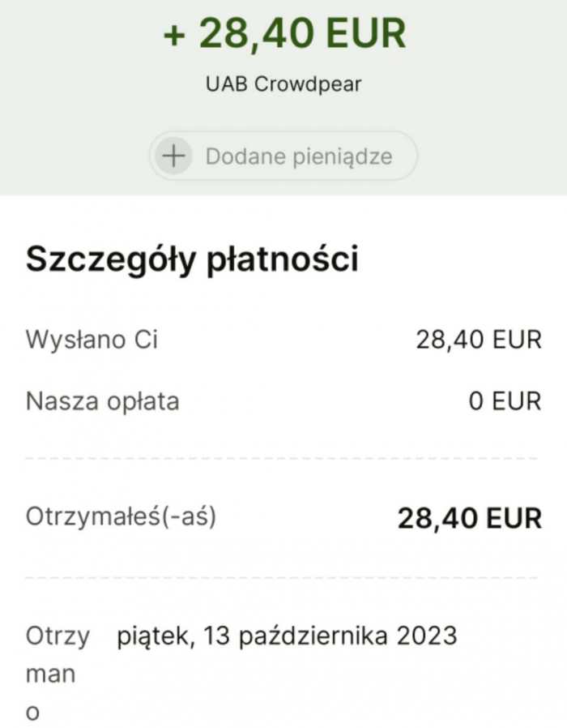Viewport: 567px width, 728px height.
Task: Click the dashed divider below Nasza opłata
Action: tap(282, 459)
